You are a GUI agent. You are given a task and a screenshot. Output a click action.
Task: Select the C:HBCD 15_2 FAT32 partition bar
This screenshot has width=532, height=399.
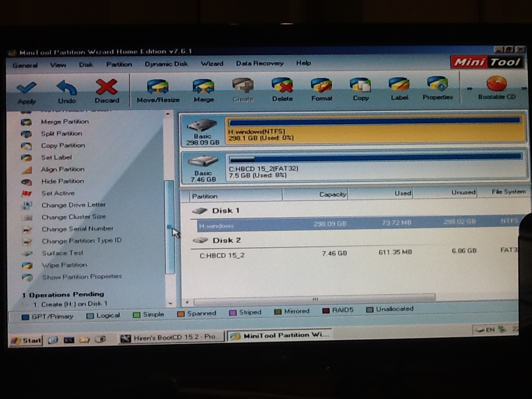point(376,167)
